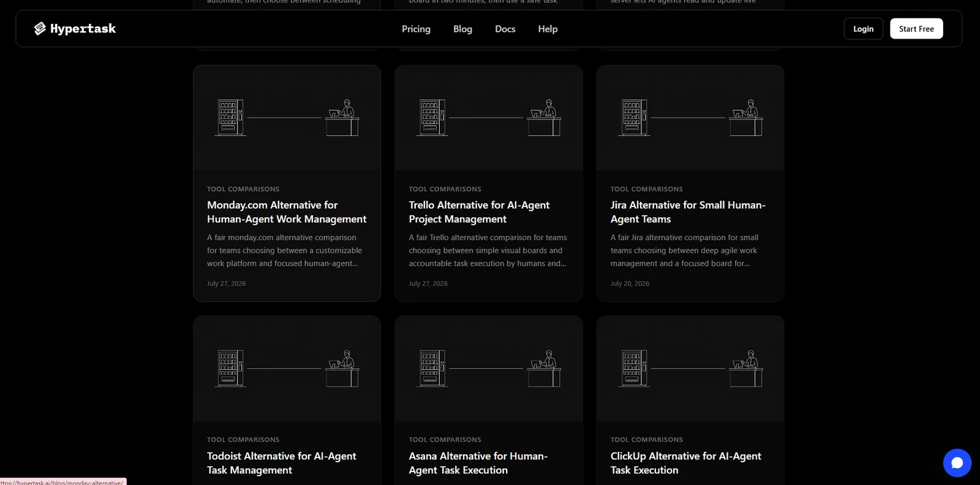The width and height of the screenshot is (980, 485).
Task: Open the Pricing page
Action: pyautogui.click(x=416, y=29)
